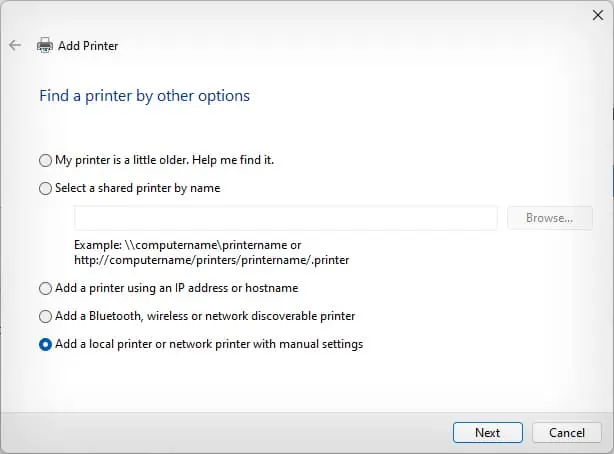This screenshot has height=454, width=614.
Task: Click the Next button
Action: [x=487, y=432]
